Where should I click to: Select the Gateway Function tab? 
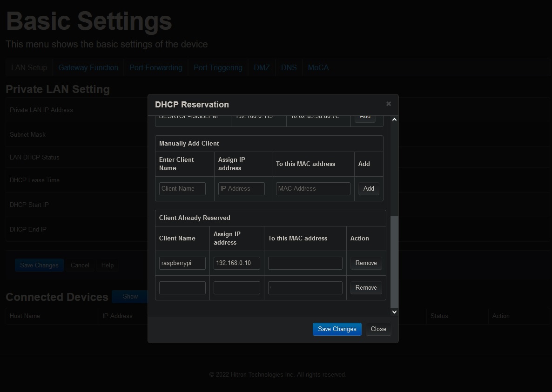point(88,67)
